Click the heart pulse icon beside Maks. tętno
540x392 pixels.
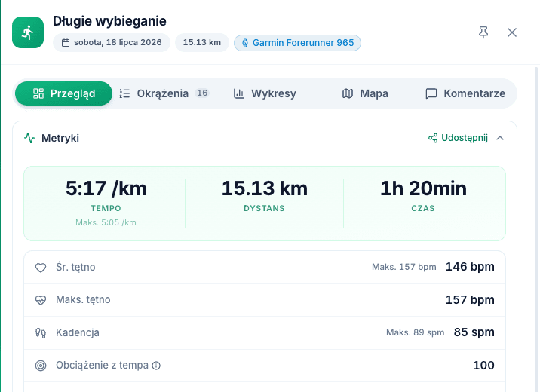41,300
